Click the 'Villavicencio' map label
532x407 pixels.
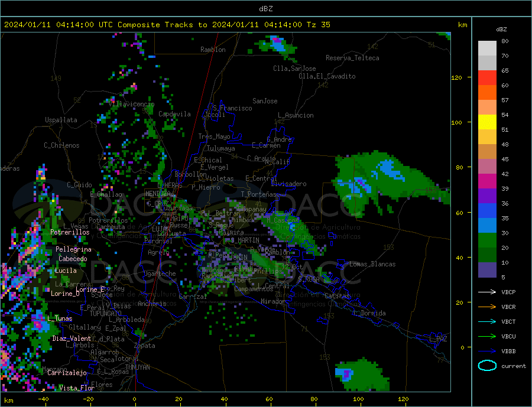pyautogui.click(x=131, y=104)
